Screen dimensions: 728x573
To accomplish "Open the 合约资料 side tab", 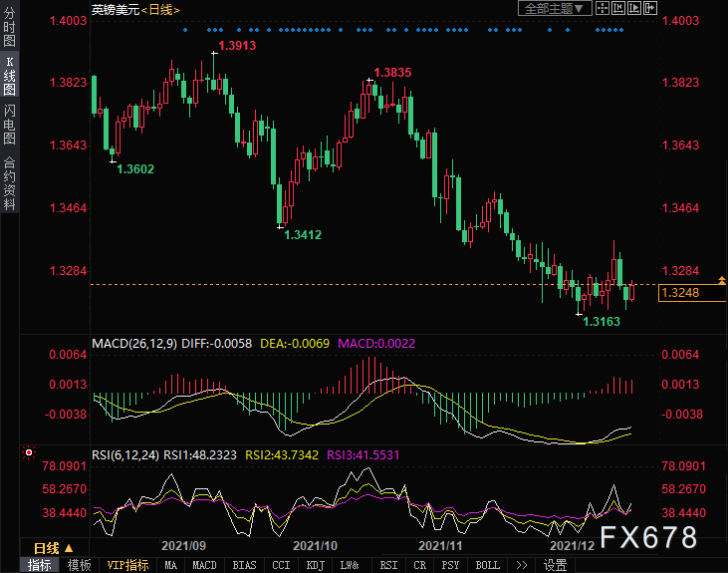I will [9, 182].
